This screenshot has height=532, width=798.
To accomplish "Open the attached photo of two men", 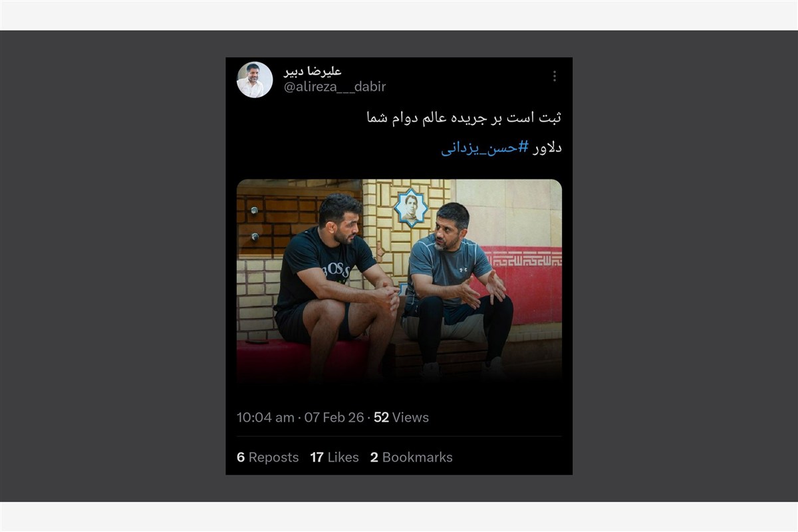I will coord(399,279).
